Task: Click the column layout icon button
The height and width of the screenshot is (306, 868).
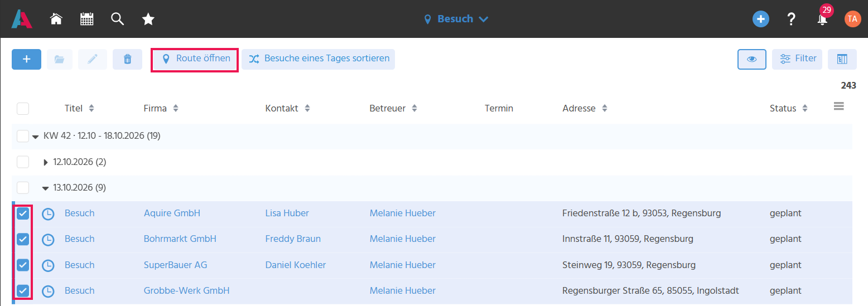Action: tap(842, 59)
